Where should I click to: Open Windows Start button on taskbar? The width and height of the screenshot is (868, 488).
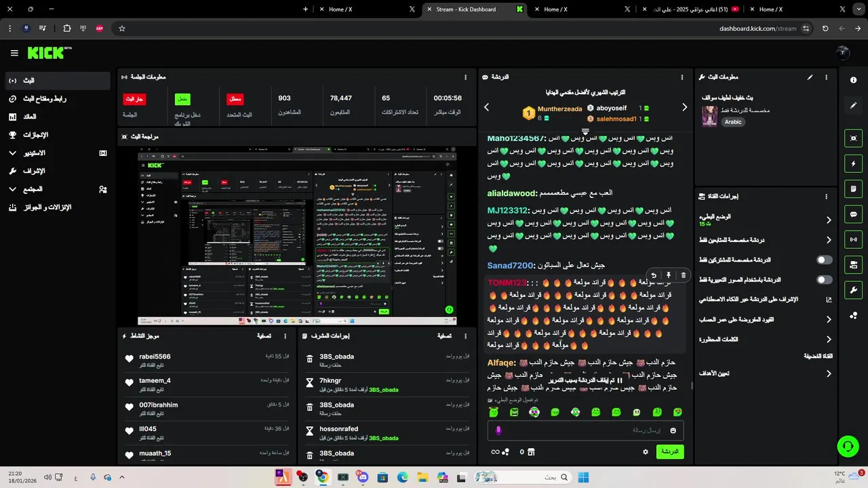pyautogui.click(x=583, y=477)
